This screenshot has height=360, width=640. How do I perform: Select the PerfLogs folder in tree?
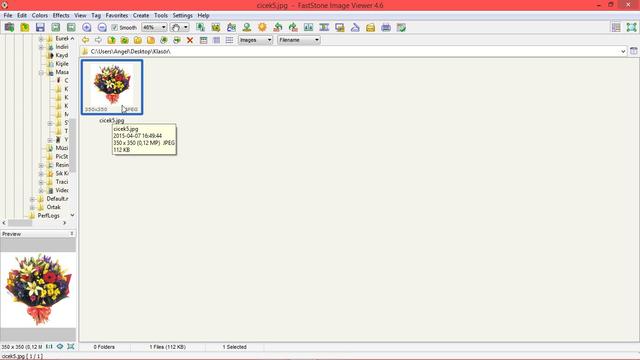click(49, 216)
